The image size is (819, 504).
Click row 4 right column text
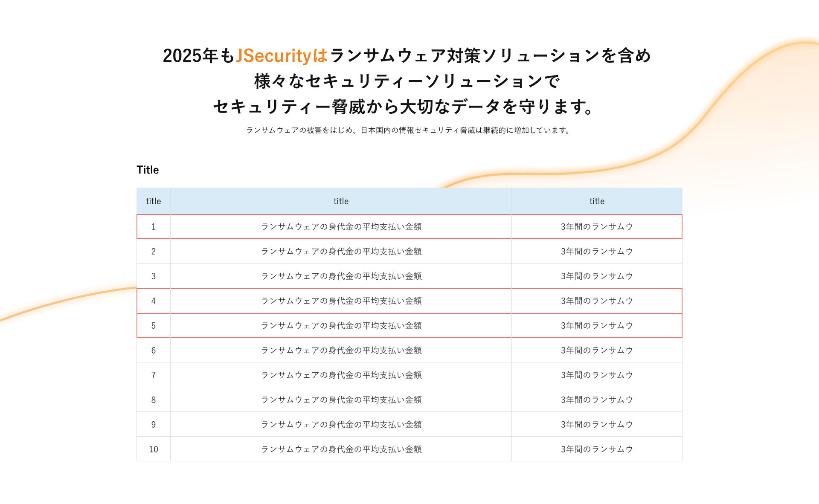(597, 301)
